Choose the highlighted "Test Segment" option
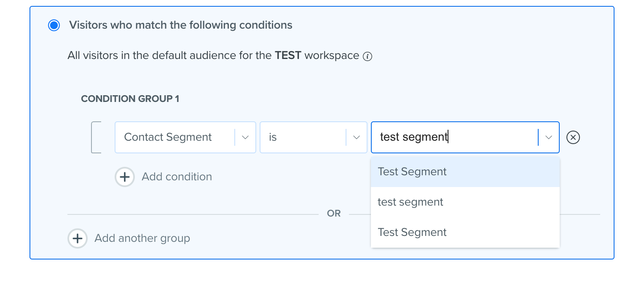This screenshot has height=289, width=644. (x=465, y=172)
